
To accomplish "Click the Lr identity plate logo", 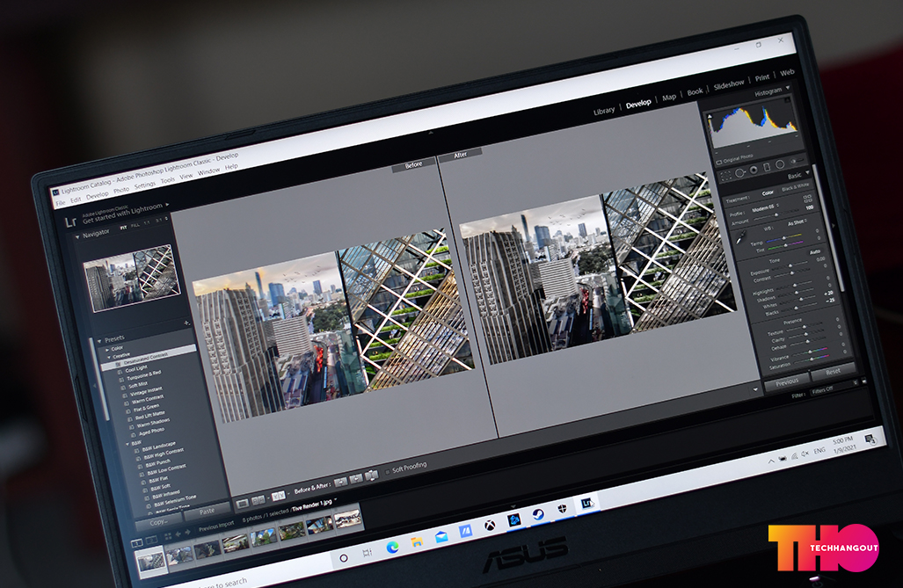I will (x=71, y=221).
